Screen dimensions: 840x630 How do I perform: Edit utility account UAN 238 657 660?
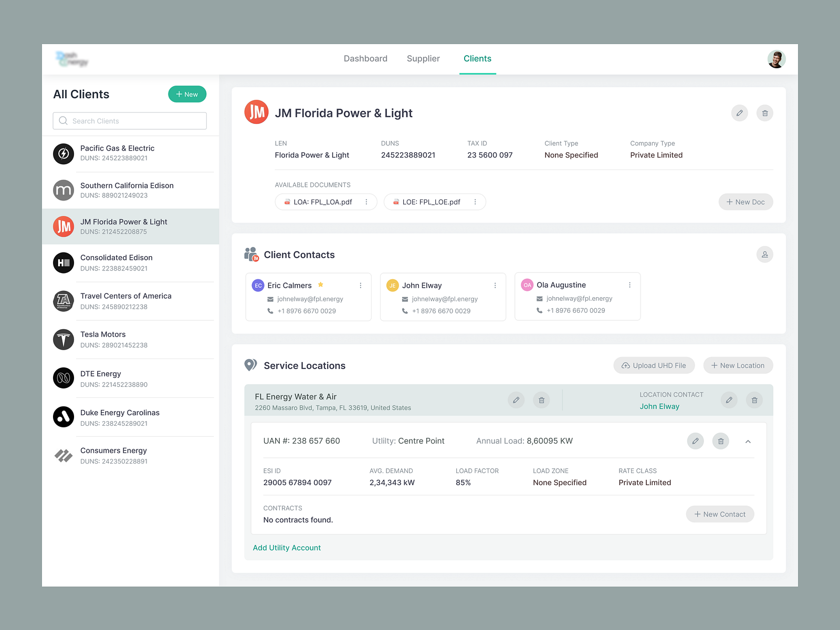tap(696, 441)
